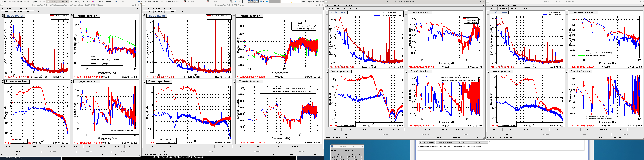The width and height of the screenshot is (644, 160).
Task: Select the Result tab in CHARD_Y_A2L window
Action: click(x=526, y=8)
